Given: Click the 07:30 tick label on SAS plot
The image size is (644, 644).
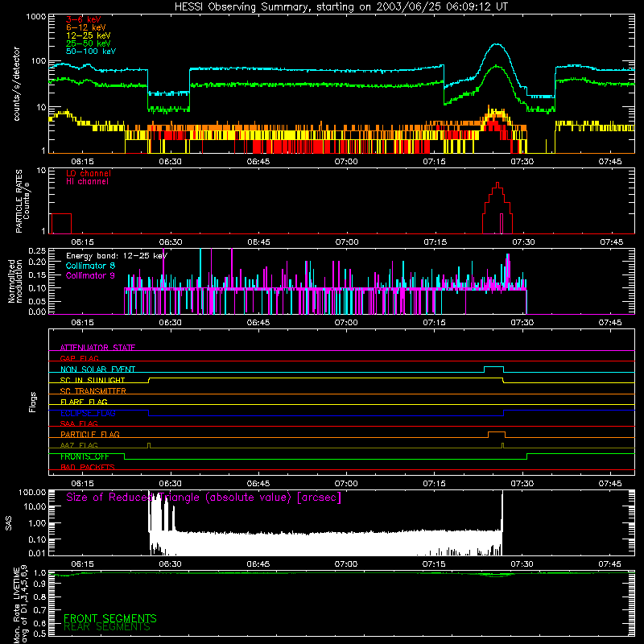Looking at the screenshot, I should [x=522, y=564].
